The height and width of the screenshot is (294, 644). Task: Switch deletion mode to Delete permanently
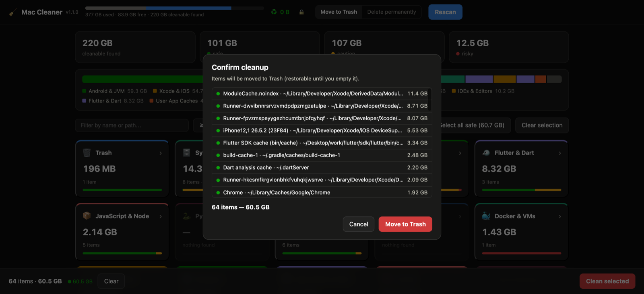point(392,12)
